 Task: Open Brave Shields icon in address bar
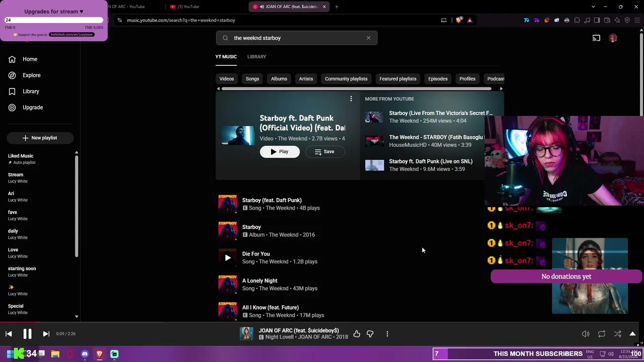click(459, 20)
